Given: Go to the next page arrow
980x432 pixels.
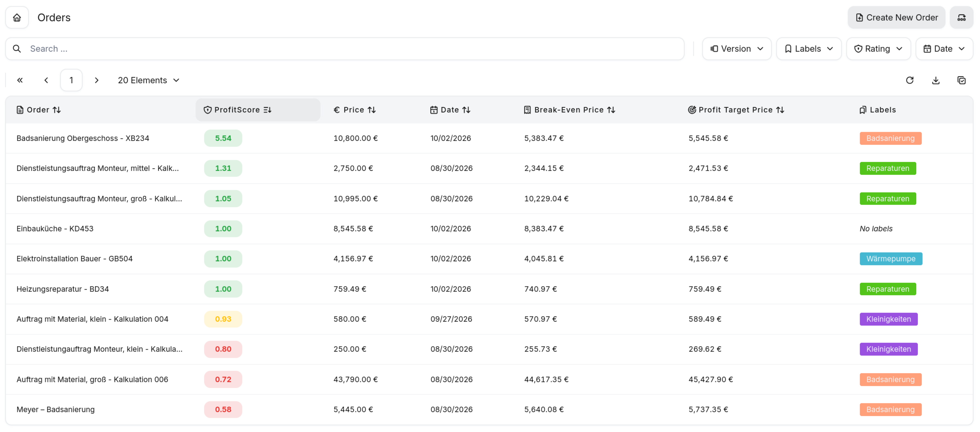Looking at the screenshot, I should coord(97,80).
